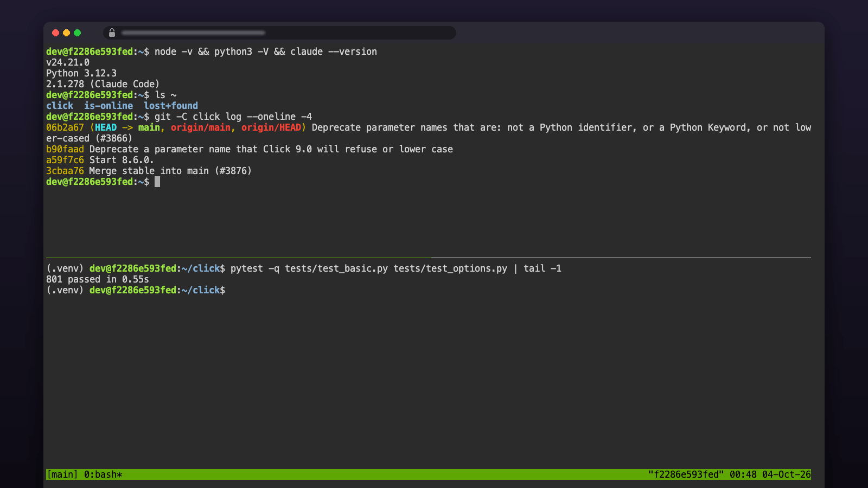
Task: Maximize the window using the green button
Action: (77, 33)
